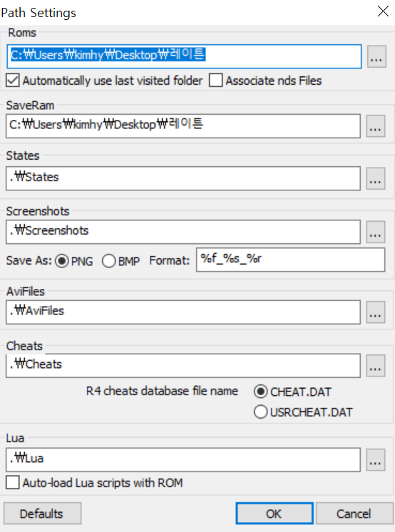Restore paths with the Defaults button
This screenshot has width=395, height=532.
[x=42, y=513]
